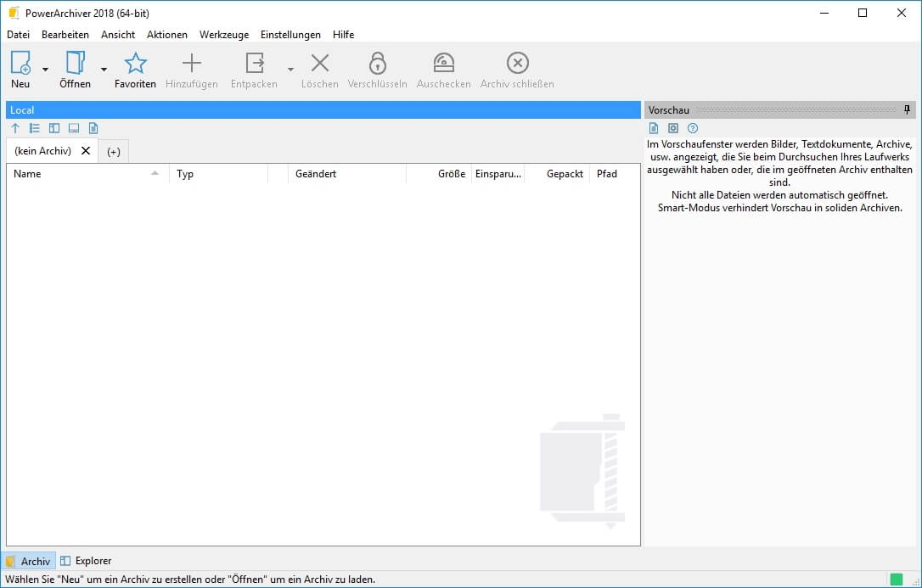Open Favoriten star icon
The width and height of the screenshot is (922, 588).
(135, 64)
